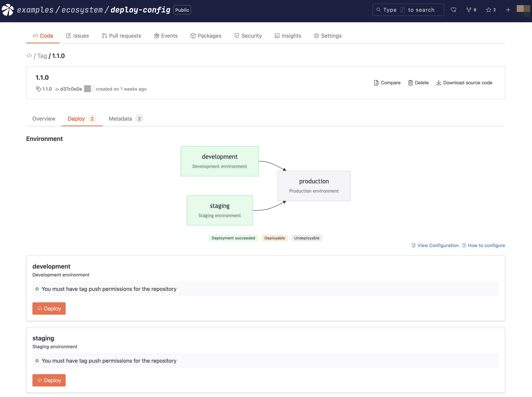This screenshot has height=397, width=532.
Task: Click the search input field
Action: tap(408, 10)
